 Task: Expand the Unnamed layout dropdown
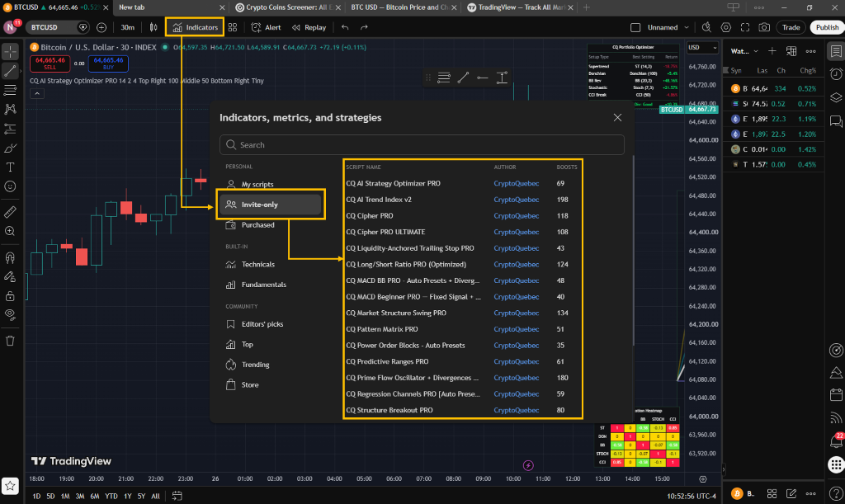pyautogui.click(x=687, y=27)
